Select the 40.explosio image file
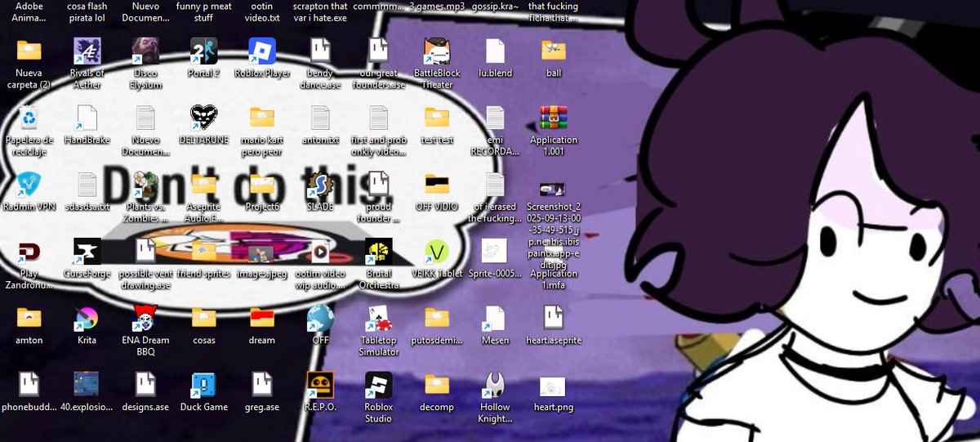Viewport: 980px width, 442px height. pos(87,385)
